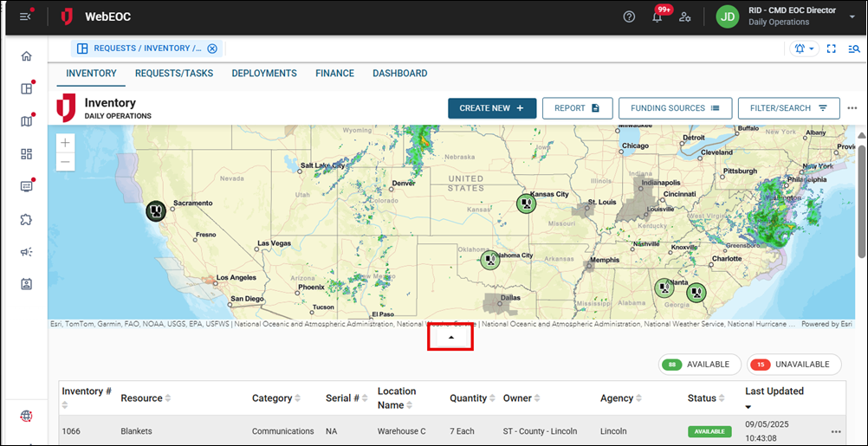Viewport: 868px width, 446px height.
Task: Click the Warehouse C location cell
Action: 403,431
